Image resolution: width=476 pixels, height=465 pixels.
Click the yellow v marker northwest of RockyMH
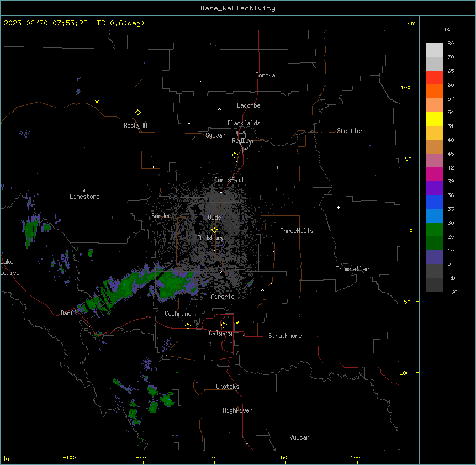tap(97, 102)
